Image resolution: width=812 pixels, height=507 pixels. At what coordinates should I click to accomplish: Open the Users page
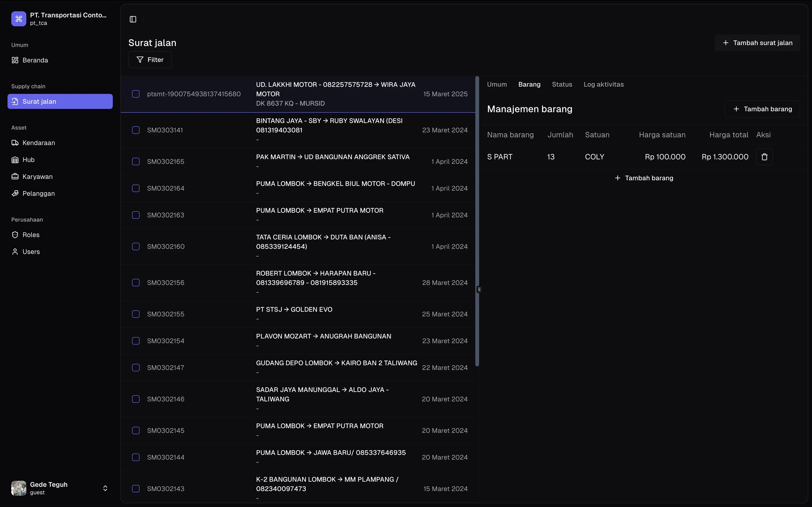(x=31, y=252)
